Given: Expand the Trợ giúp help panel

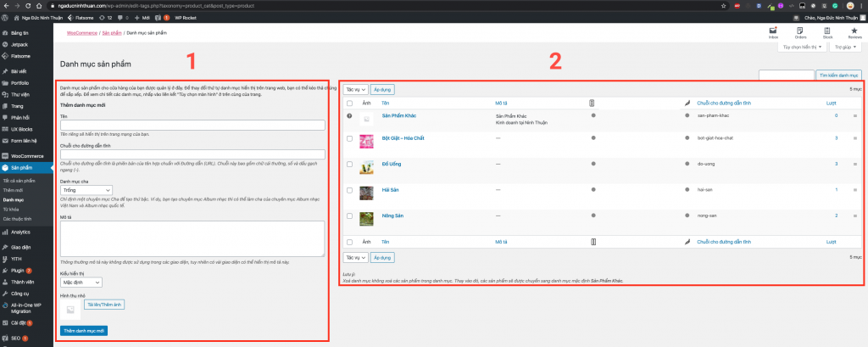Looking at the screenshot, I should pos(846,48).
